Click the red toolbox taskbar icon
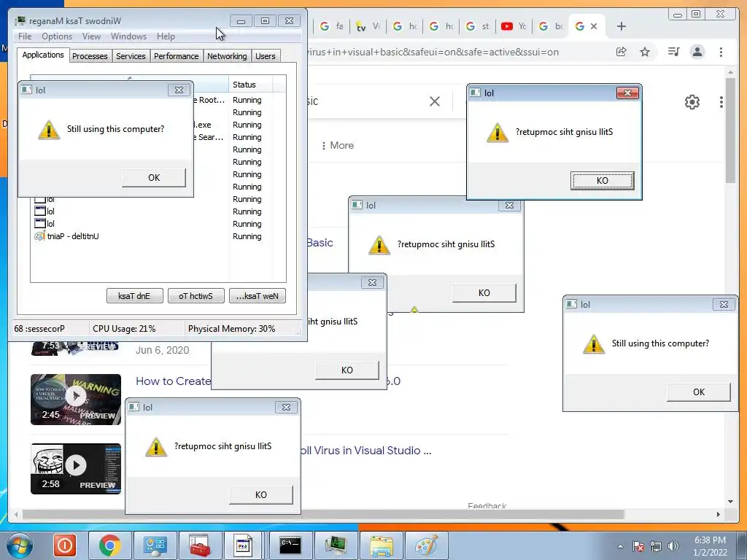 point(200,545)
